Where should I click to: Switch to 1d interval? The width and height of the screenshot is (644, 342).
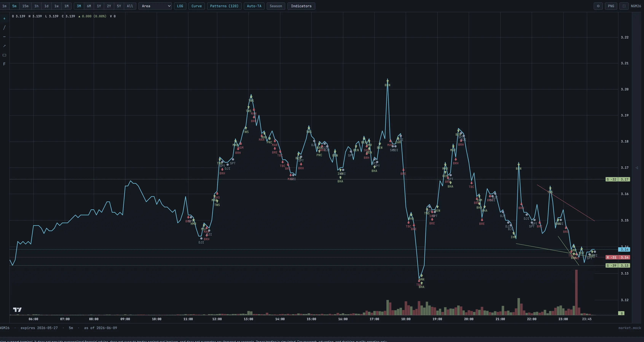tap(46, 6)
